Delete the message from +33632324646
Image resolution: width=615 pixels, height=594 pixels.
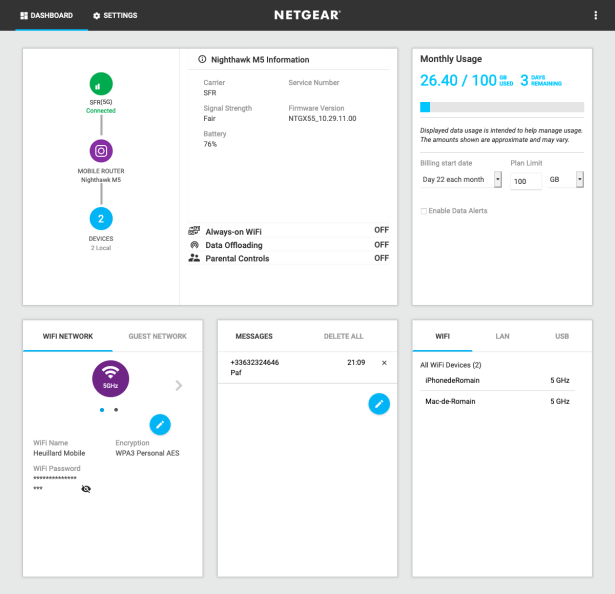coord(384,363)
